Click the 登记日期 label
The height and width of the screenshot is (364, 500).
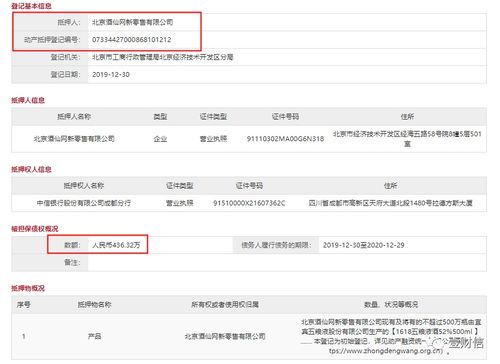(65, 75)
